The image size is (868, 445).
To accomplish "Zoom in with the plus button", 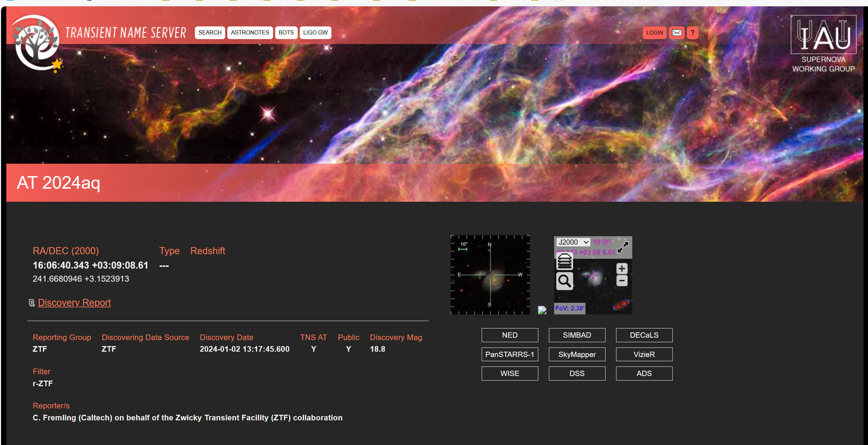I will (x=622, y=269).
